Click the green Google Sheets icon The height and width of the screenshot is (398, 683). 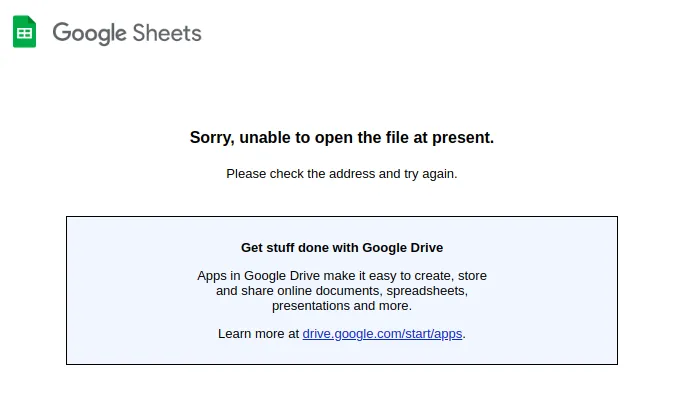click(24, 31)
